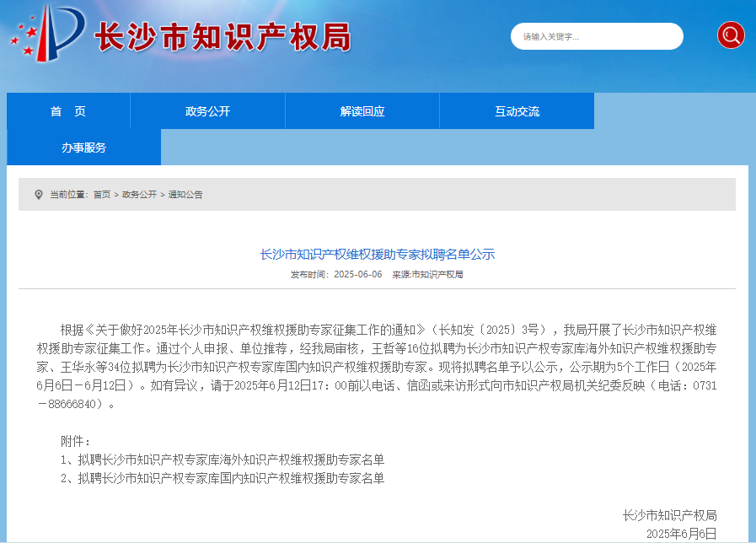The width and height of the screenshot is (756, 543).
Task: Click the red magnifier search button
Action: click(730, 35)
